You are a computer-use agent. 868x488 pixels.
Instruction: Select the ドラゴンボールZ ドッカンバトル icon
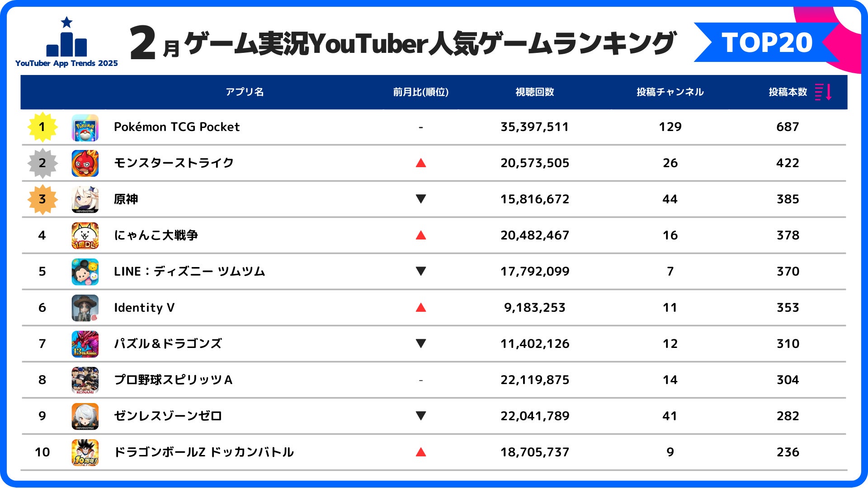tap(85, 452)
